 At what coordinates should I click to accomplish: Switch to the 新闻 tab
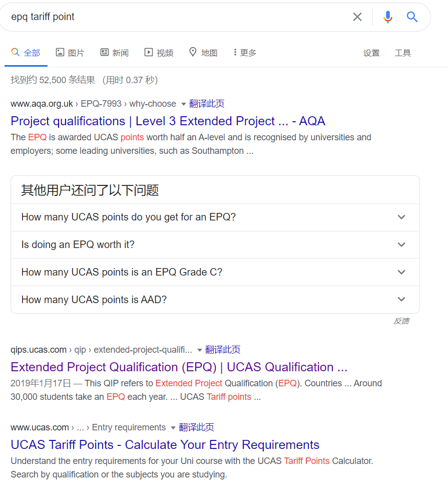click(x=115, y=53)
